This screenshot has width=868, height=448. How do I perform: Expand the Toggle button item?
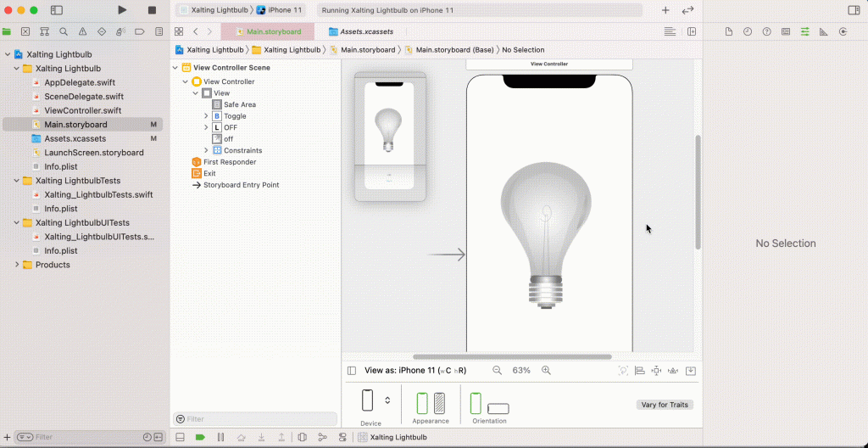pyautogui.click(x=206, y=116)
